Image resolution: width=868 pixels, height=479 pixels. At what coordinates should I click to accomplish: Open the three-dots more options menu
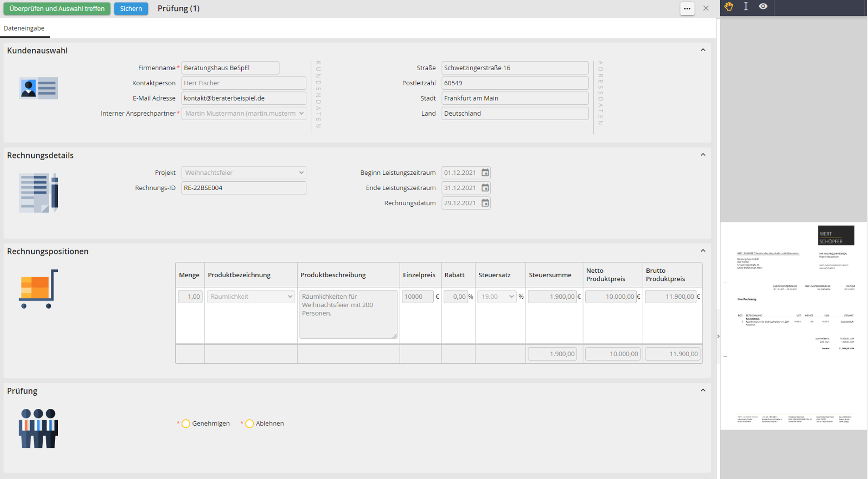point(687,8)
